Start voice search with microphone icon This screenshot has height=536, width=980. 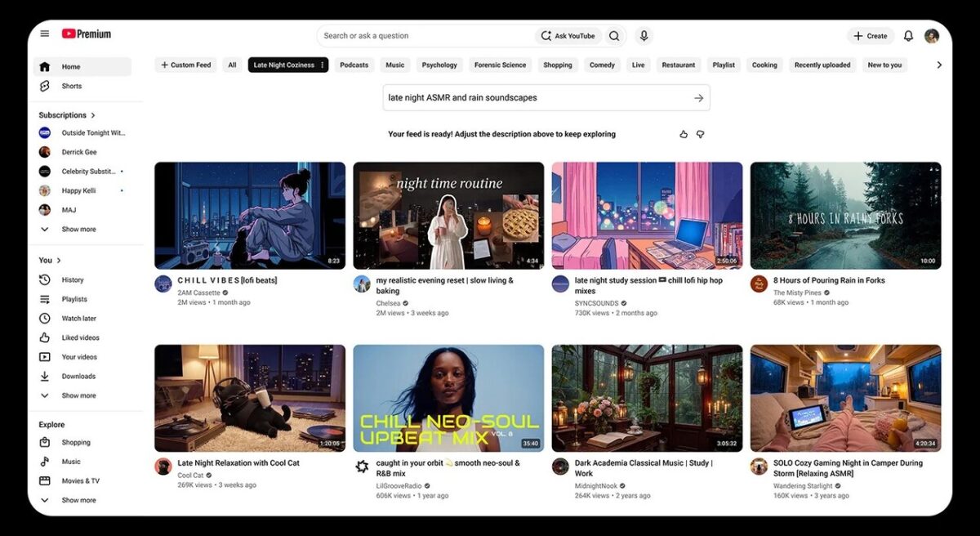pos(644,36)
